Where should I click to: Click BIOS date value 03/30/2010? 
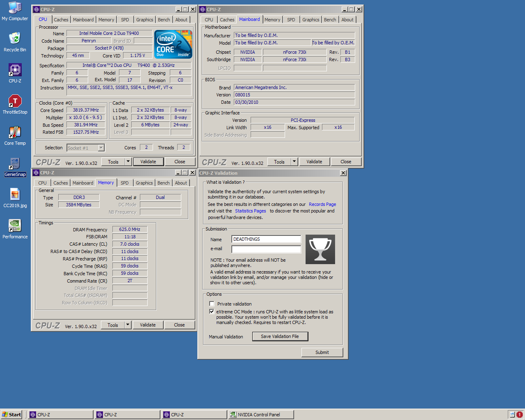(294, 102)
